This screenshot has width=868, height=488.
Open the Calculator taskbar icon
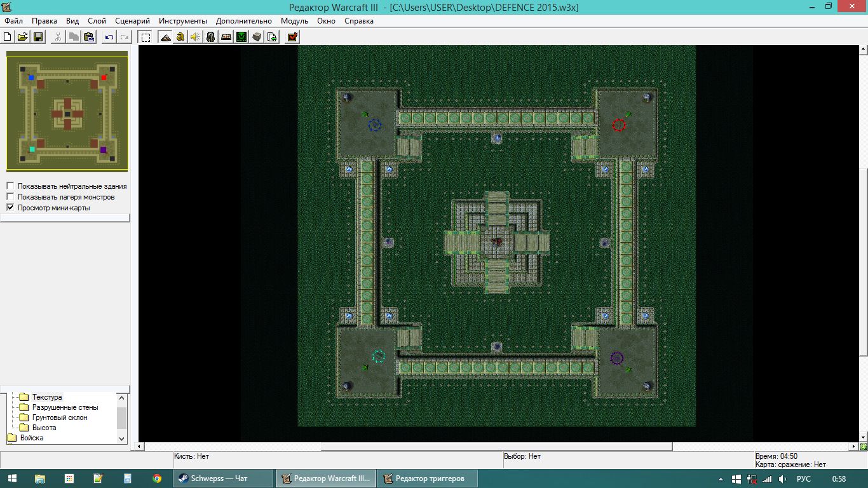[128, 478]
